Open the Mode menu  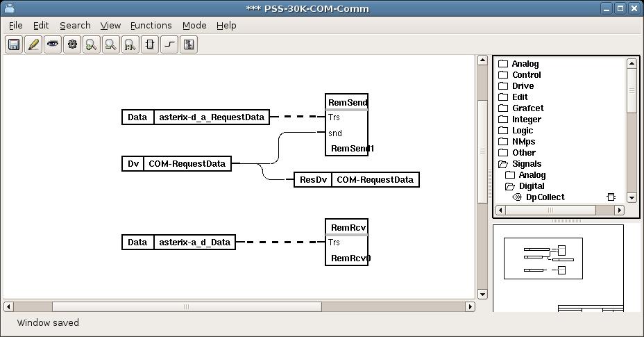click(x=194, y=26)
